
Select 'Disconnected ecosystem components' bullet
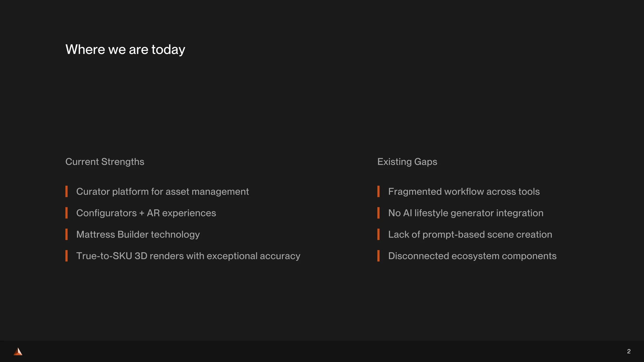coord(472,256)
